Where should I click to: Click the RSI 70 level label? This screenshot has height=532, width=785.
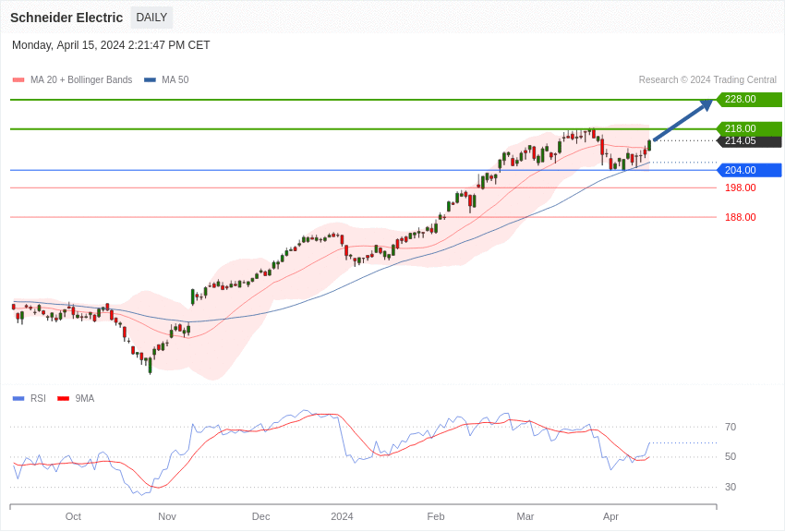(x=731, y=427)
